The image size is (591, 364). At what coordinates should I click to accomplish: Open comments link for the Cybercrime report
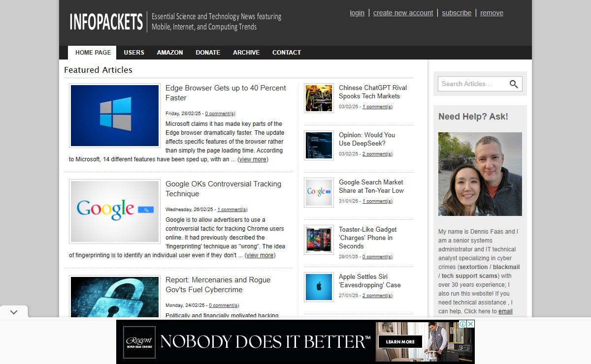[x=224, y=305]
